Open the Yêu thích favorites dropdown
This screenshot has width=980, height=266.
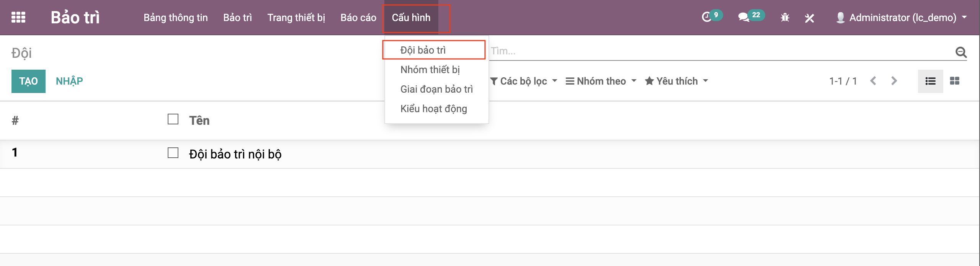[676, 81]
